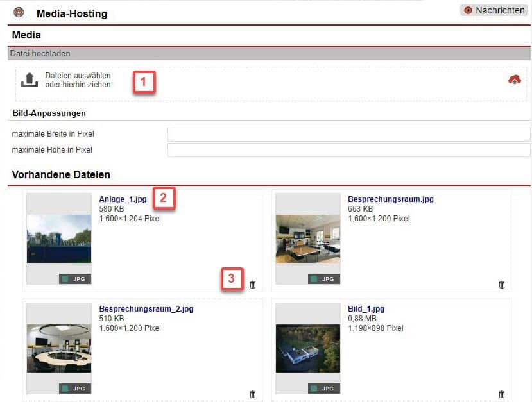The width and height of the screenshot is (532, 402).
Task: Delete Anlage_1.jpg with trash icon
Action: pyautogui.click(x=252, y=285)
